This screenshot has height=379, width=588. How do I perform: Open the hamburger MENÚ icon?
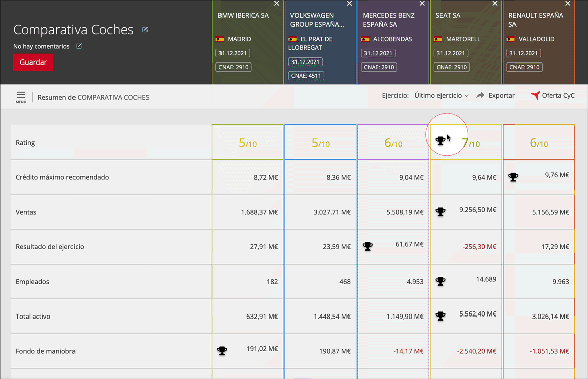pyautogui.click(x=21, y=97)
